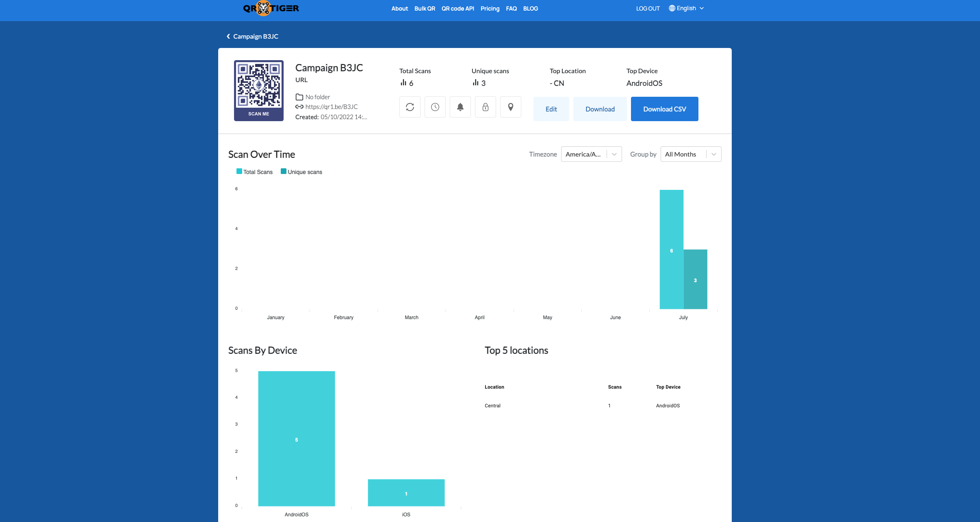Click the globe language icon
This screenshot has width=980, height=522.
(672, 8)
